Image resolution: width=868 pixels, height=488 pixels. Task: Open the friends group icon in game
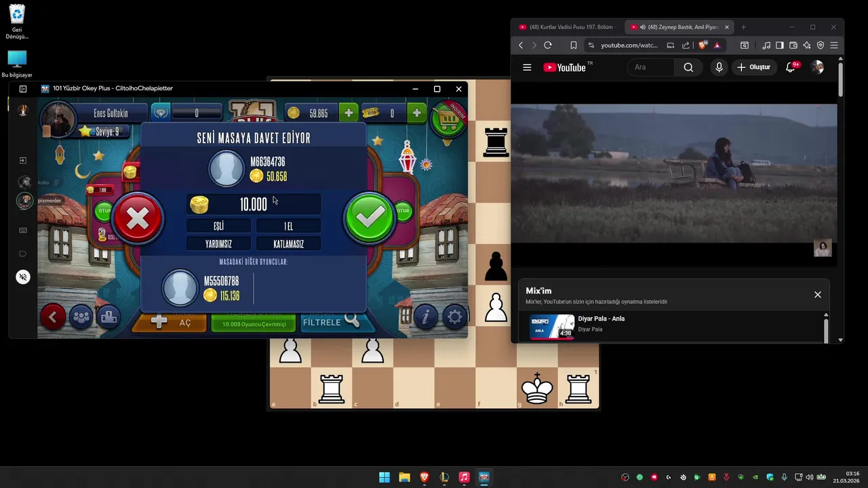(x=81, y=317)
